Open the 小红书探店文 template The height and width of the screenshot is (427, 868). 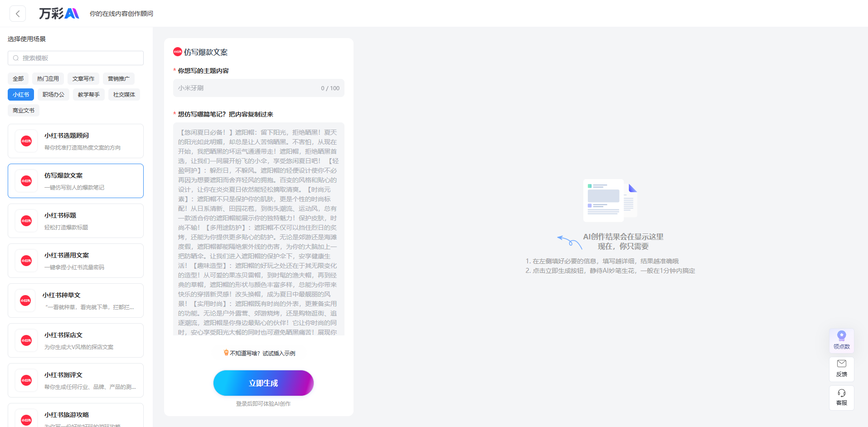pyautogui.click(x=76, y=340)
